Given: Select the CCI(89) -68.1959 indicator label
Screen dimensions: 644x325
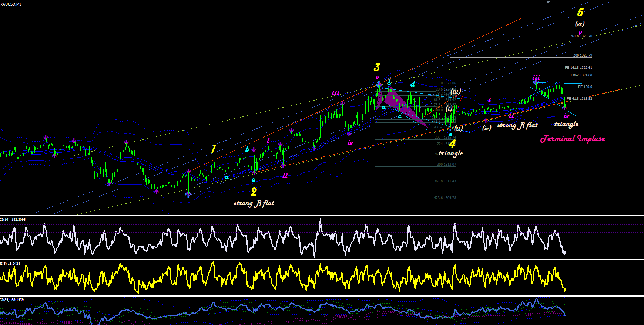Looking at the screenshot, I should pyautogui.click(x=12, y=300).
